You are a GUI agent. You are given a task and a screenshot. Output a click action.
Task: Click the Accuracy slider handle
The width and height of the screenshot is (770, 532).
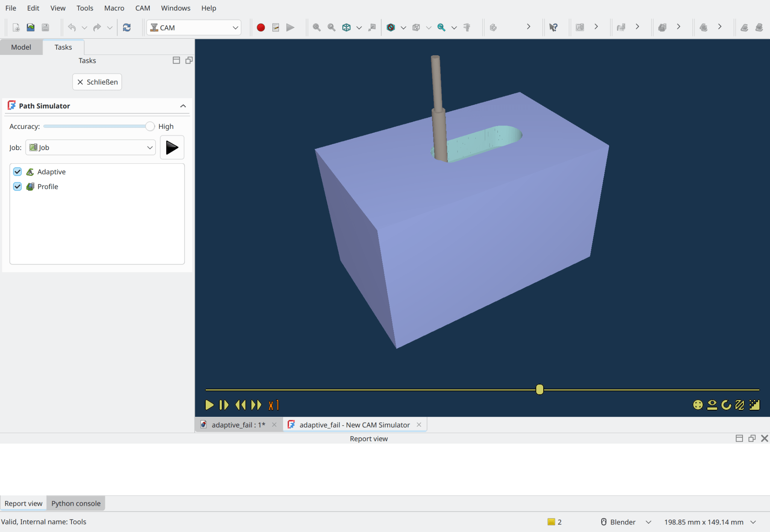150,126
